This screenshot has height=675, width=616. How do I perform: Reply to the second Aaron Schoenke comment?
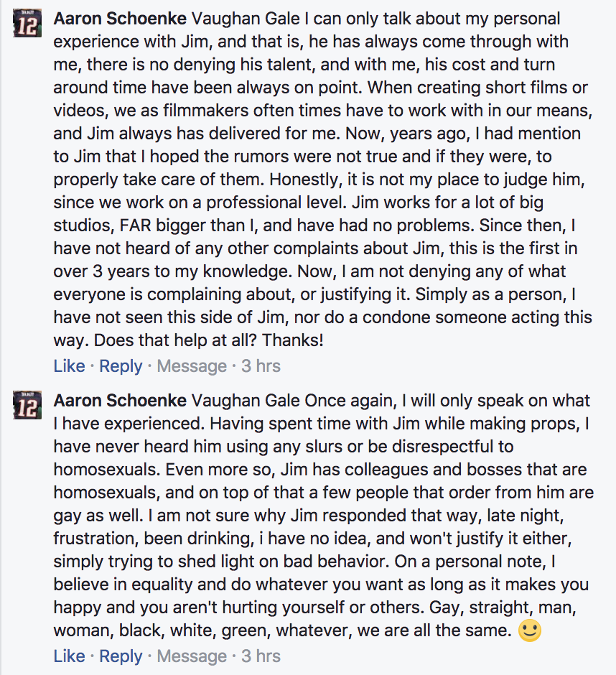pyautogui.click(x=121, y=656)
